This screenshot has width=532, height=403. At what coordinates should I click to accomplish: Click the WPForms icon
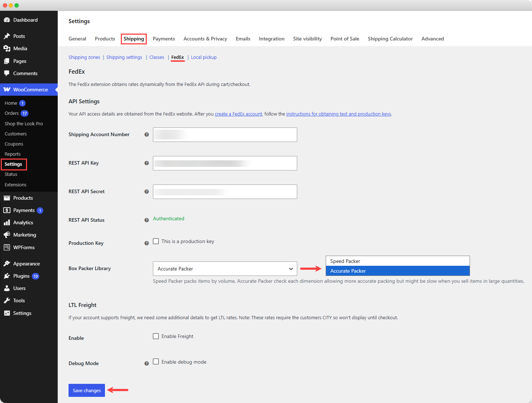click(x=7, y=247)
